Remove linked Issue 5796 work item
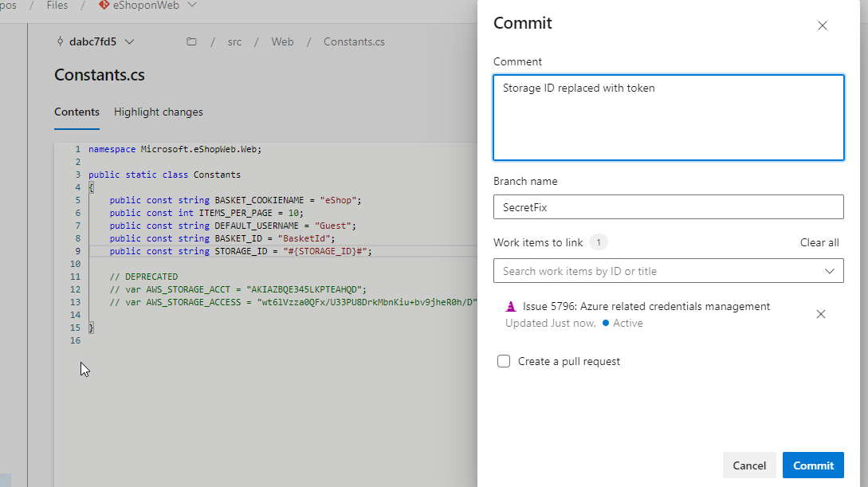This screenshot has width=868, height=487. point(820,314)
